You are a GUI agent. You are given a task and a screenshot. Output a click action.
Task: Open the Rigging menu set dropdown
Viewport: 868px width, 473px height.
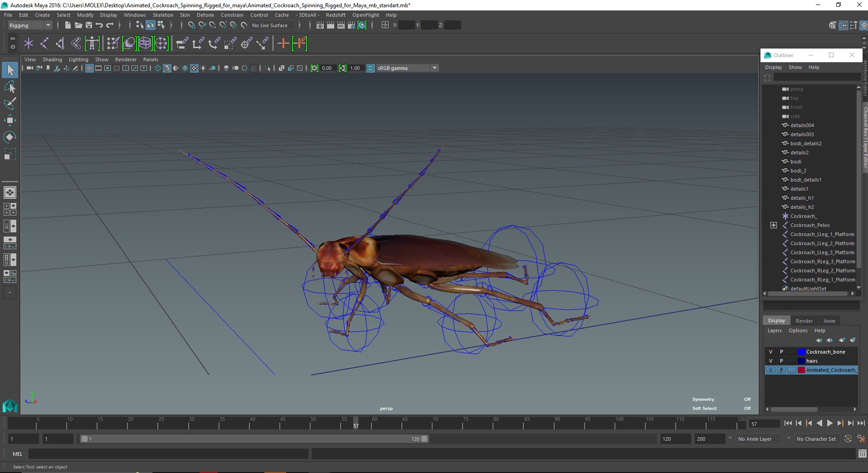click(x=30, y=25)
